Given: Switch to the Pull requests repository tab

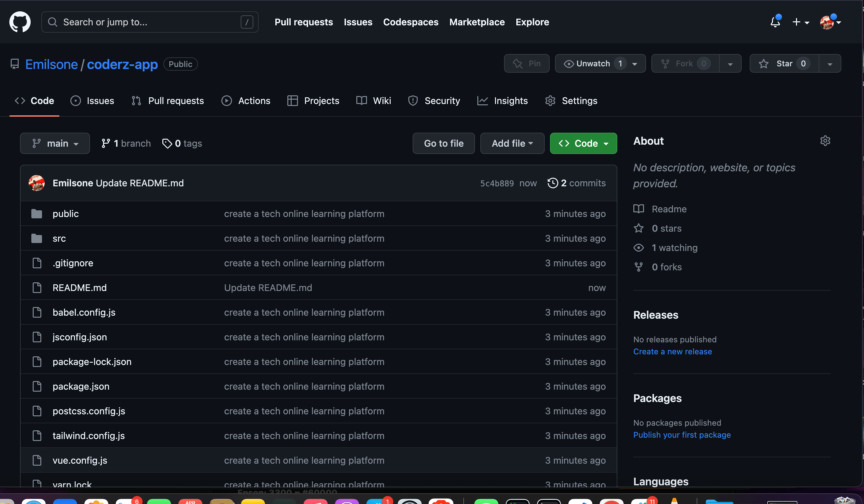Looking at the screenshot, I should [x=168, y=101].
